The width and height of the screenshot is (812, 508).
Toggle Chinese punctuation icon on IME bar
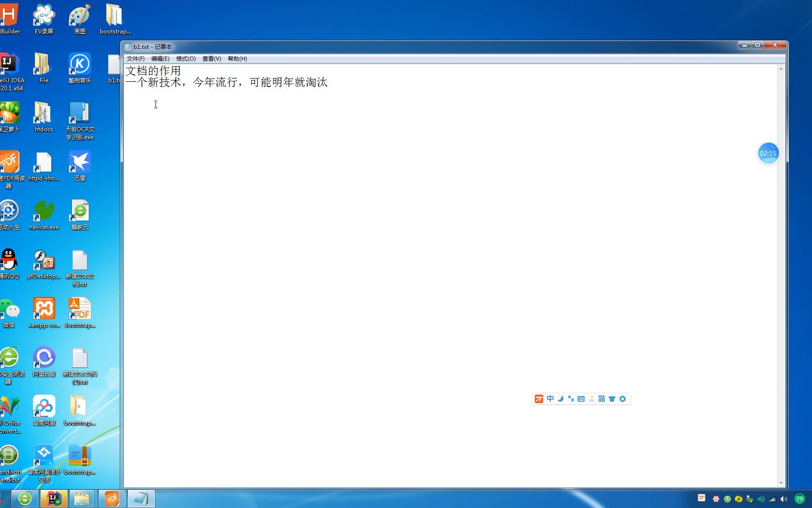[x=570, y=399]
